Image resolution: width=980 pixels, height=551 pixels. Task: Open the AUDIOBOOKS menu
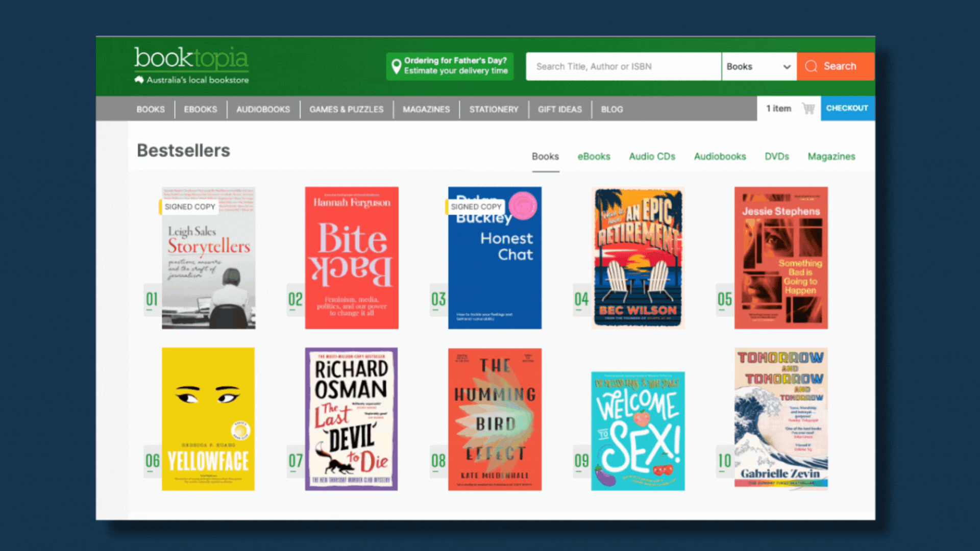point(263,109)
